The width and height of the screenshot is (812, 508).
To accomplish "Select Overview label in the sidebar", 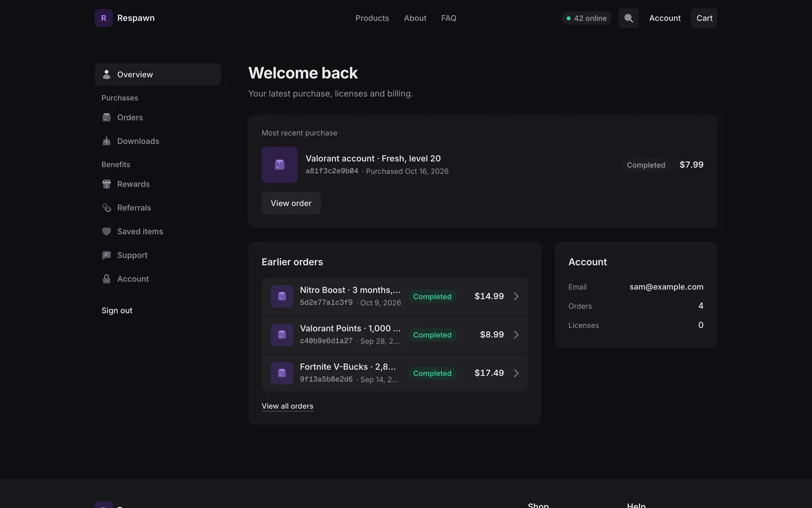I will coord(135,74).
